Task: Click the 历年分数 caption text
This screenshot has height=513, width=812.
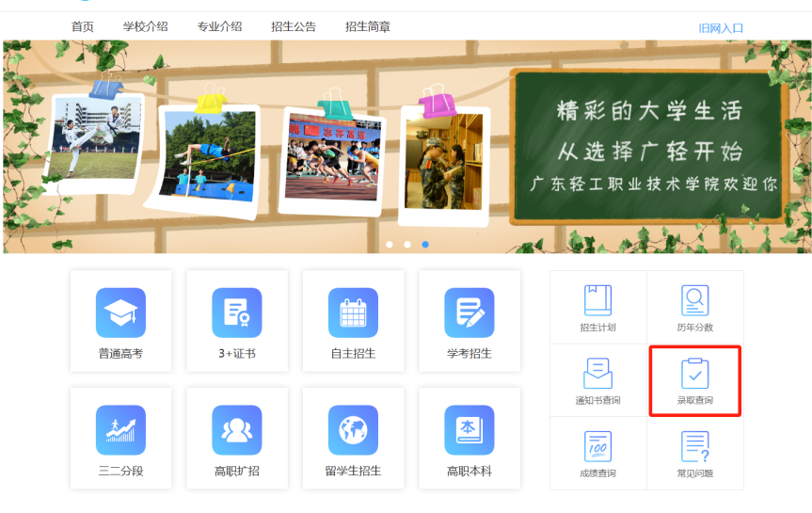Action: (695, 328)
